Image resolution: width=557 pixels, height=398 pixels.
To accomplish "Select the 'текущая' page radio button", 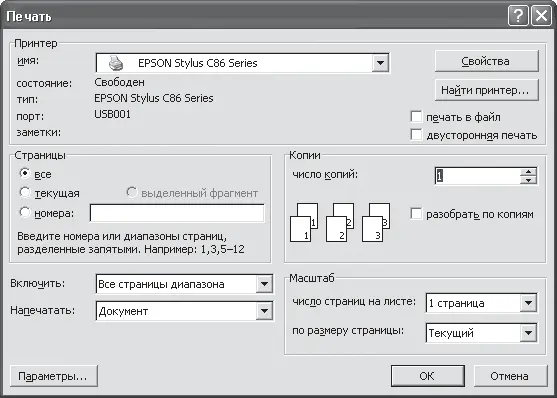I will pos(25,193).
